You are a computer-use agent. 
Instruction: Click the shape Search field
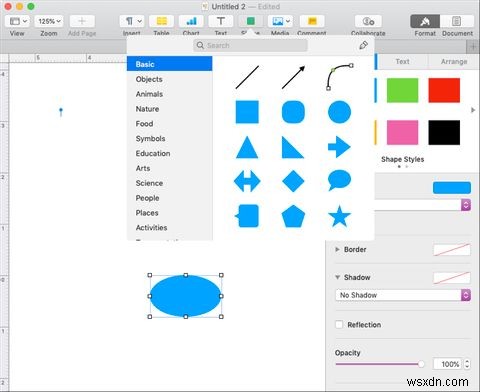coord(250,45)
